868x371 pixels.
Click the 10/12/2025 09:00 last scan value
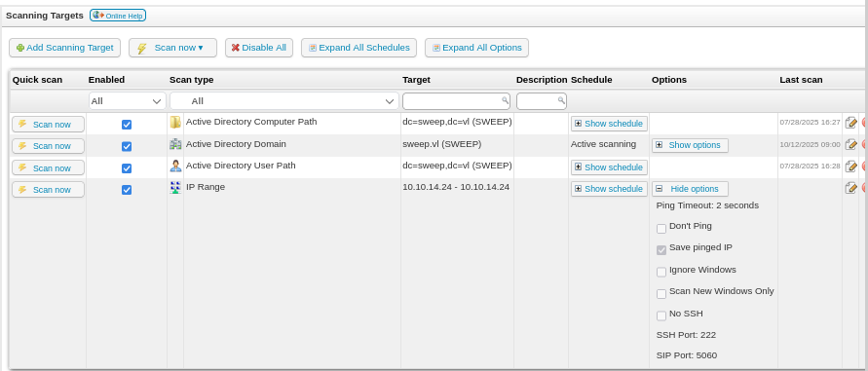pyautogui.click(x=810, y=144)
